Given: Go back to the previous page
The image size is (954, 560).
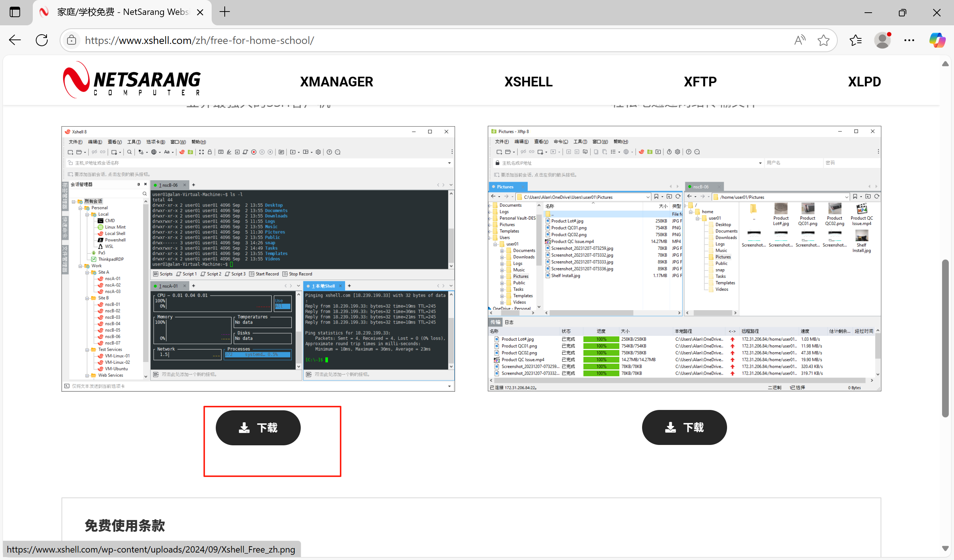Looking at the screenshot, I should pyautogui.click(x=15, y=40).
